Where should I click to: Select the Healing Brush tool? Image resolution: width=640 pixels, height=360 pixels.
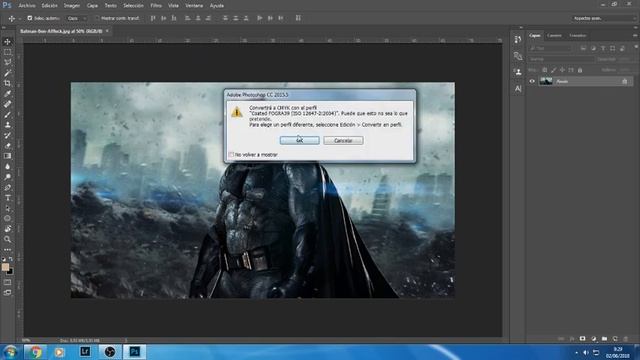click(x=7, y=104)
